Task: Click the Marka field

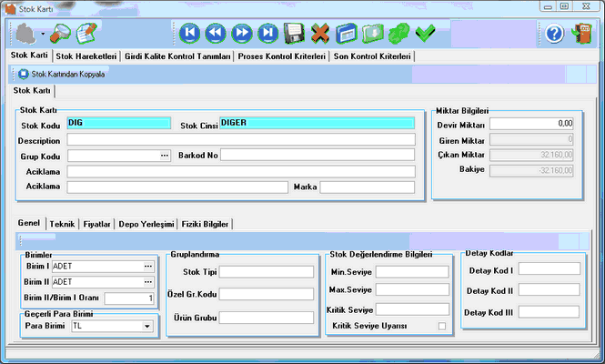Action: (368, 187)
